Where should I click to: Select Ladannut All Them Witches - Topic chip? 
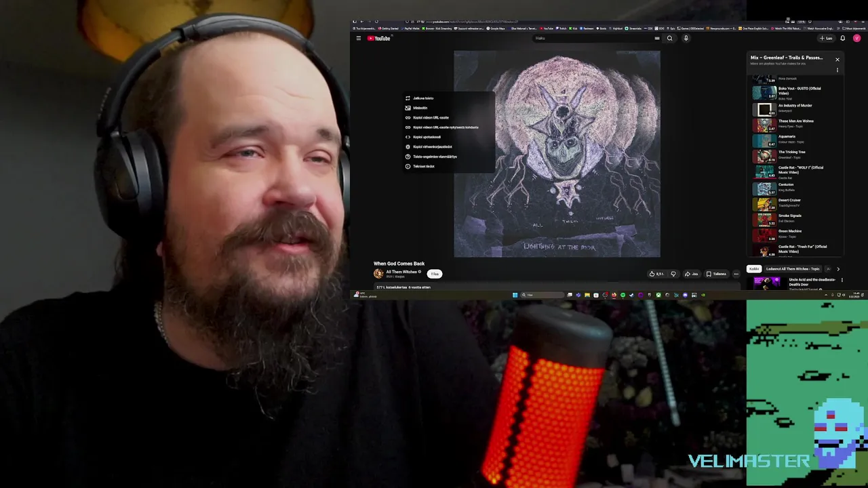[x=793, y=269]
